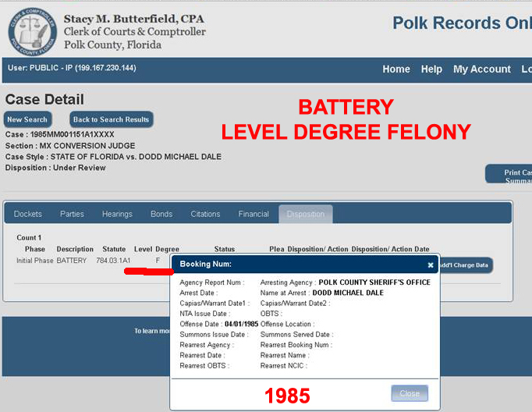Click the Rearrest Name label
Screen dimensions: 532x412
tap(285, 355)
